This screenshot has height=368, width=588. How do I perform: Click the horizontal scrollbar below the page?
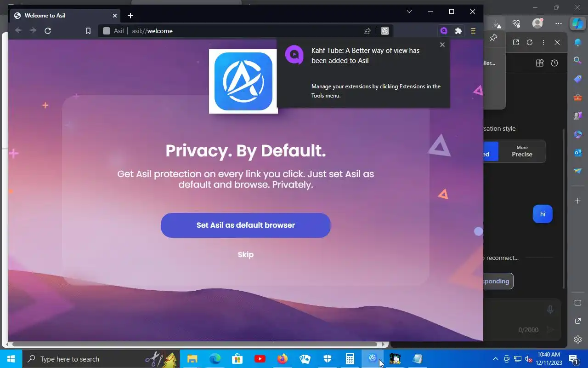click(195, 344)
